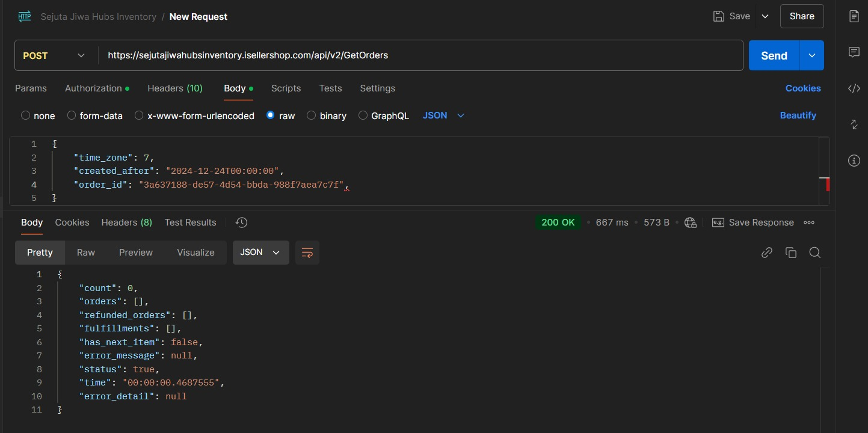Copy response link icon
The height and width of the screenshot is (433, 868).
[x=766, y=253]
